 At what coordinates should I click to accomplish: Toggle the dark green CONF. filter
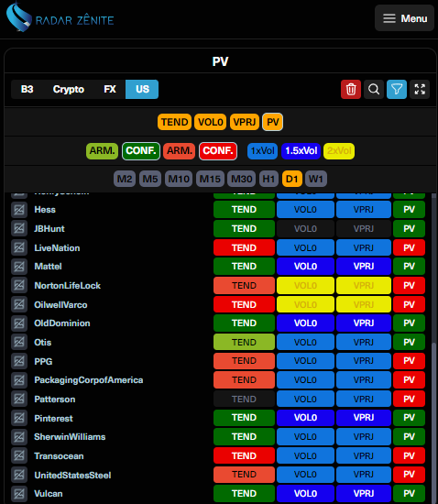[x=141, y=151]
